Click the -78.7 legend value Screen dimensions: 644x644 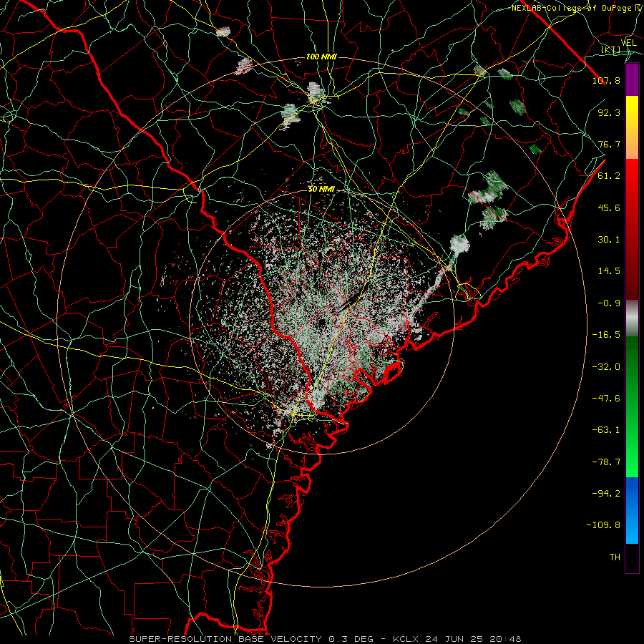click(x=606, y=462)
